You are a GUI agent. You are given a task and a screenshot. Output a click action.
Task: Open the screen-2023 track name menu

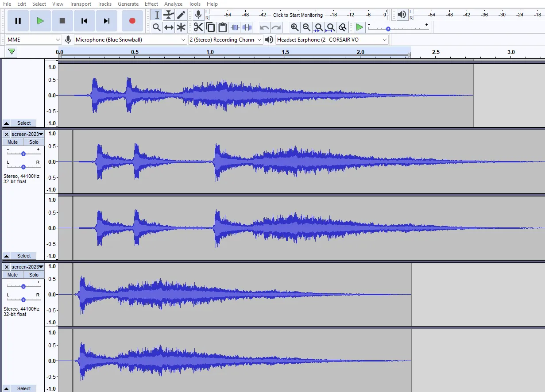coord(40,134)
